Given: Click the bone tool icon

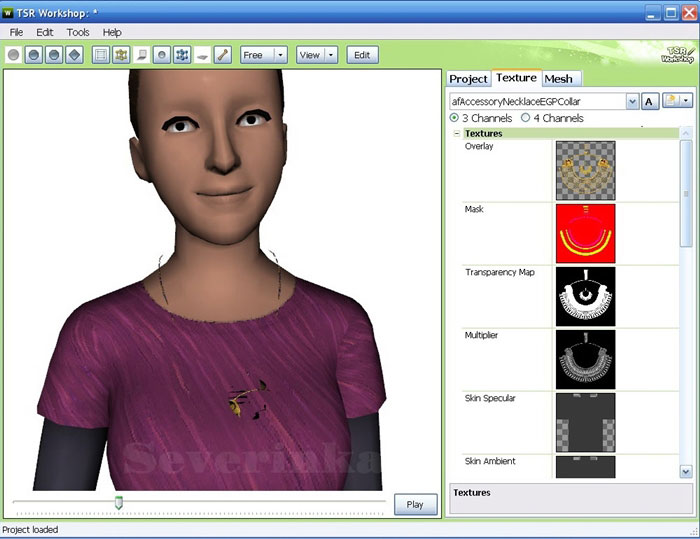Looking at the screenshot, I should coord(222,55).
